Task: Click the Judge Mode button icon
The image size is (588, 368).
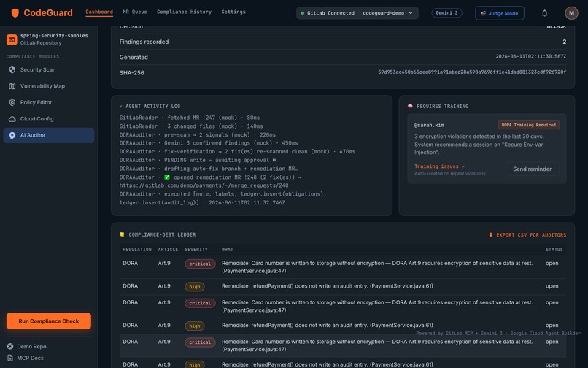Action: point(484,13)
